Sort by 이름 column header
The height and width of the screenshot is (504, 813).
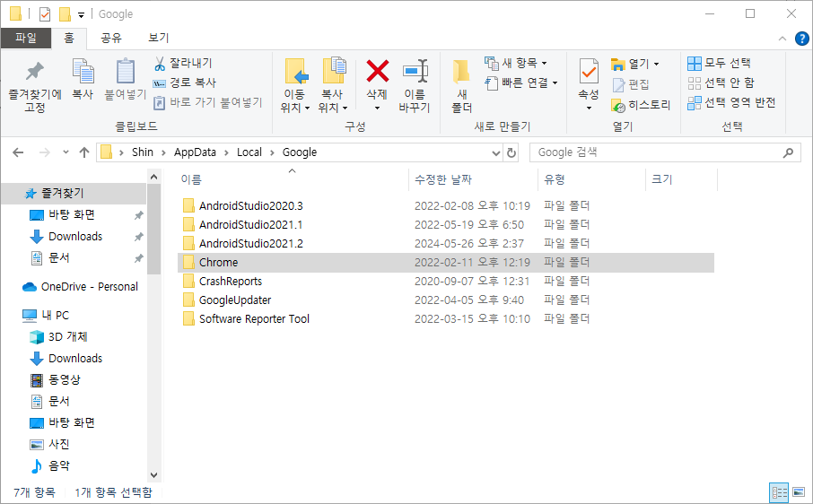click(191, 179)
